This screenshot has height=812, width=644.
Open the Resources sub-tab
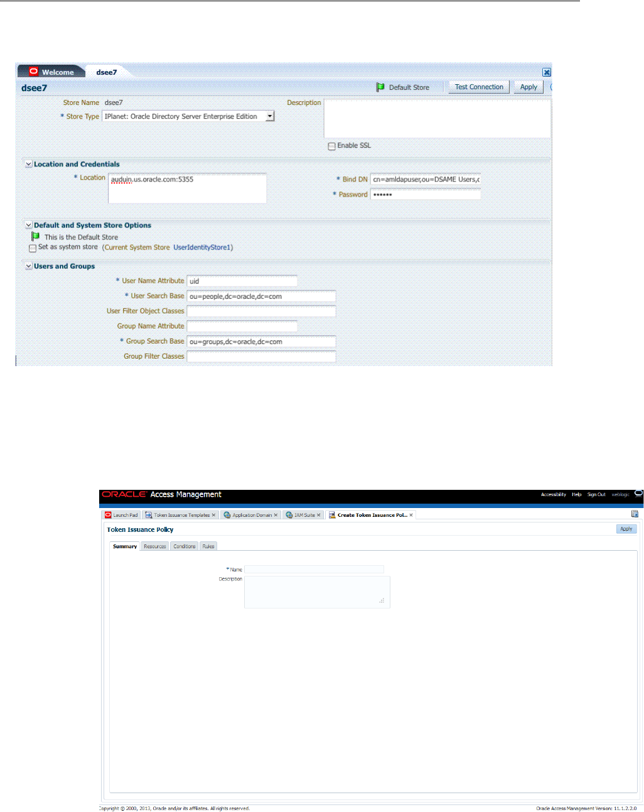coord(155,546)
